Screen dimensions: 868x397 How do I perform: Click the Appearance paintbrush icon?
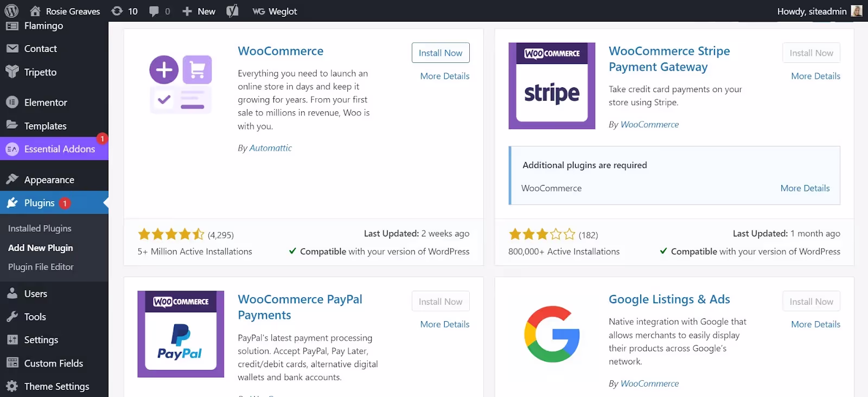pos(12,179)
